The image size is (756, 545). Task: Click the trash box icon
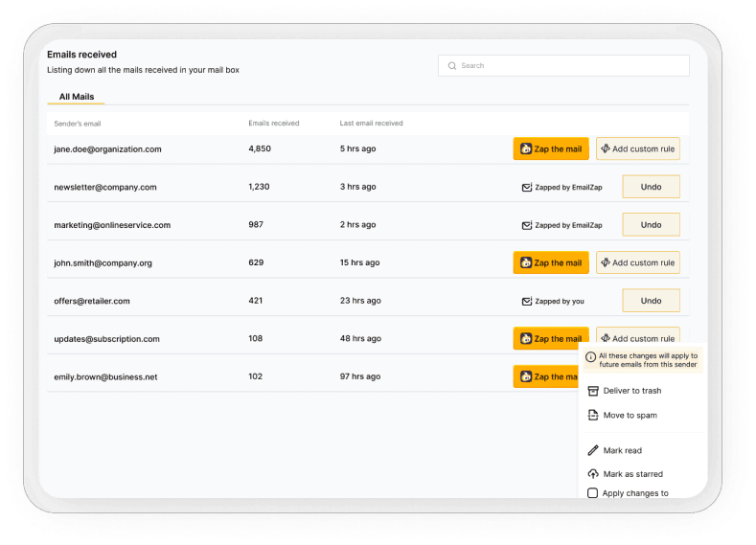[593, 391]
